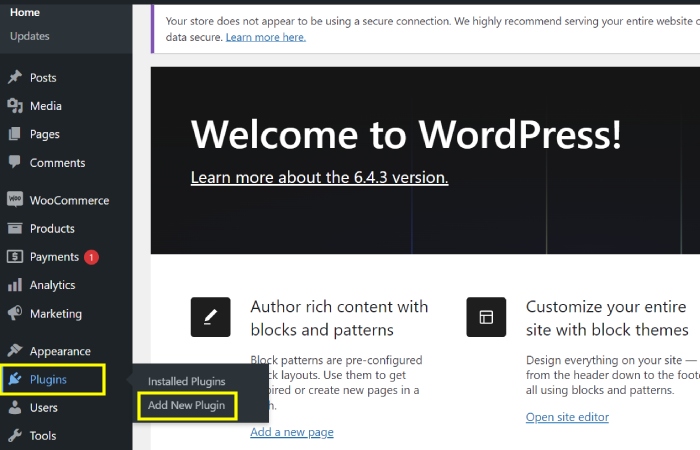Open the Tools menu
The height and width of the screenshot is (450, 700).
click(x=43, y=436)
